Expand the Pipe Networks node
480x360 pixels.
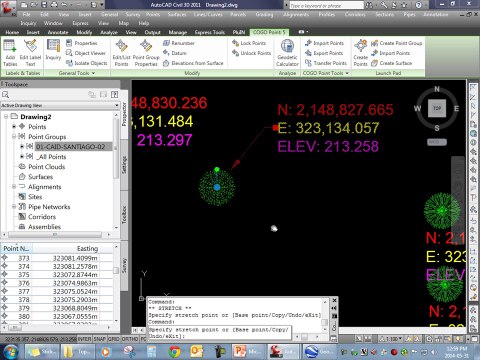tap(14, 207)
